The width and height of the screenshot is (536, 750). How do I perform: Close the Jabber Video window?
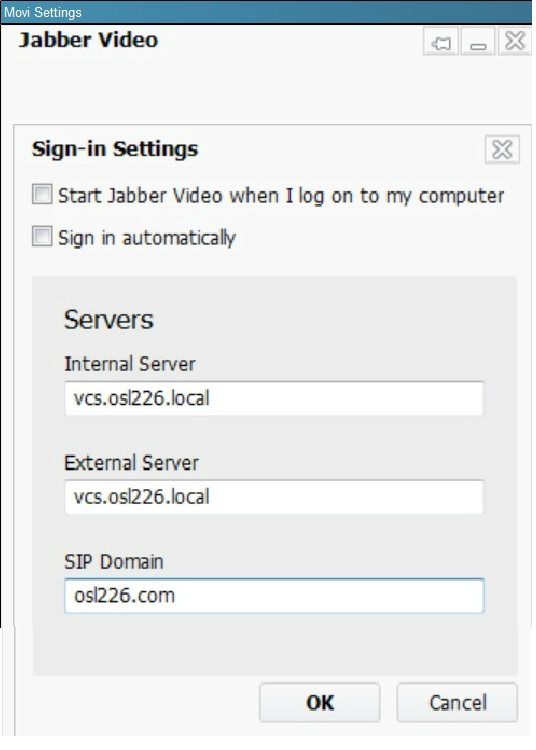(x=514, y=41)
